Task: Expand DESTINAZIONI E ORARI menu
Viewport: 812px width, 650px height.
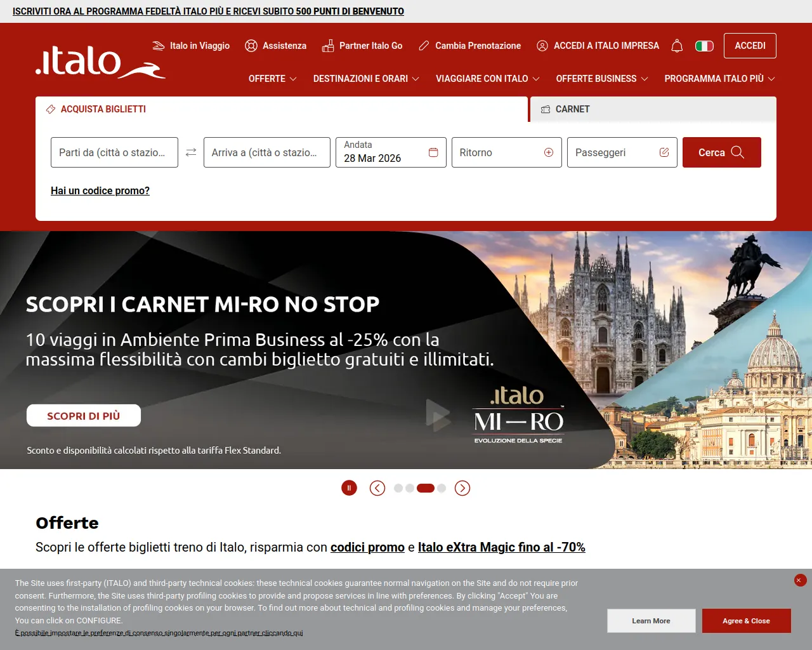Action: [366, 79]
